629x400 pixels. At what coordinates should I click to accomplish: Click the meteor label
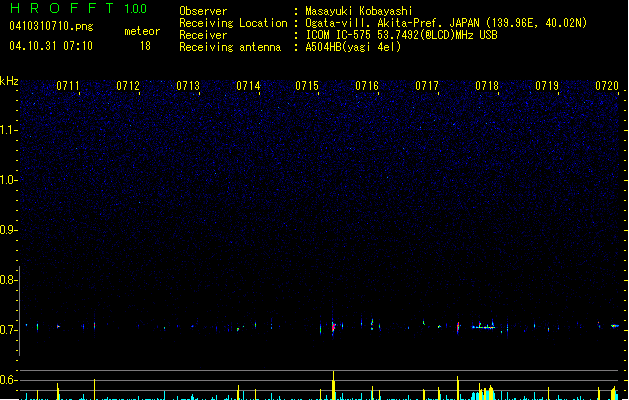tap(142, 31)
